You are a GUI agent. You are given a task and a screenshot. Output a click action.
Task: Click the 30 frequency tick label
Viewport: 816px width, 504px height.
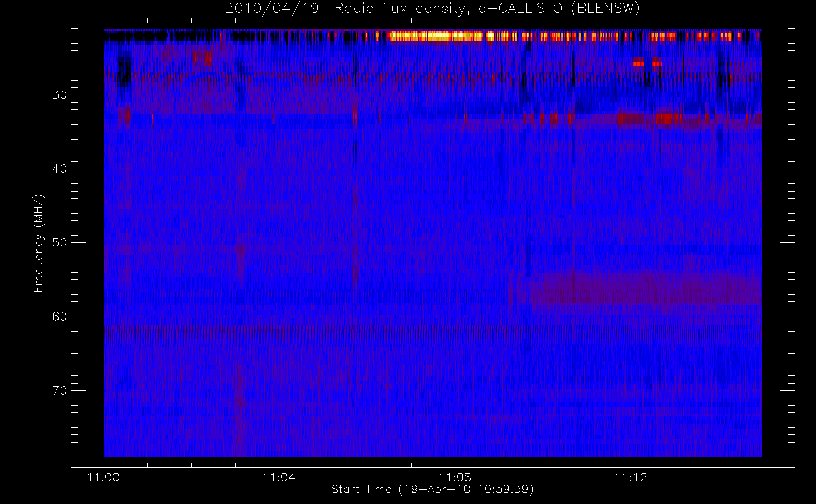[60, 95]
